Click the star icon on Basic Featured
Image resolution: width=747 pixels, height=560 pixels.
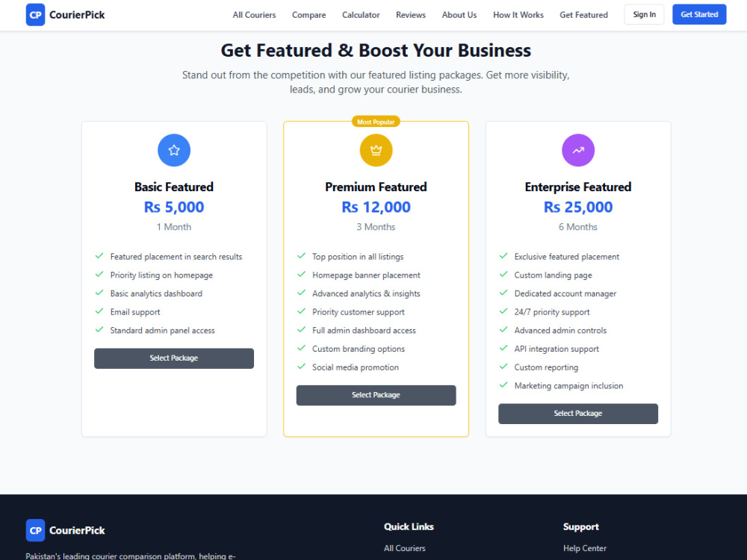click(174, 151)
